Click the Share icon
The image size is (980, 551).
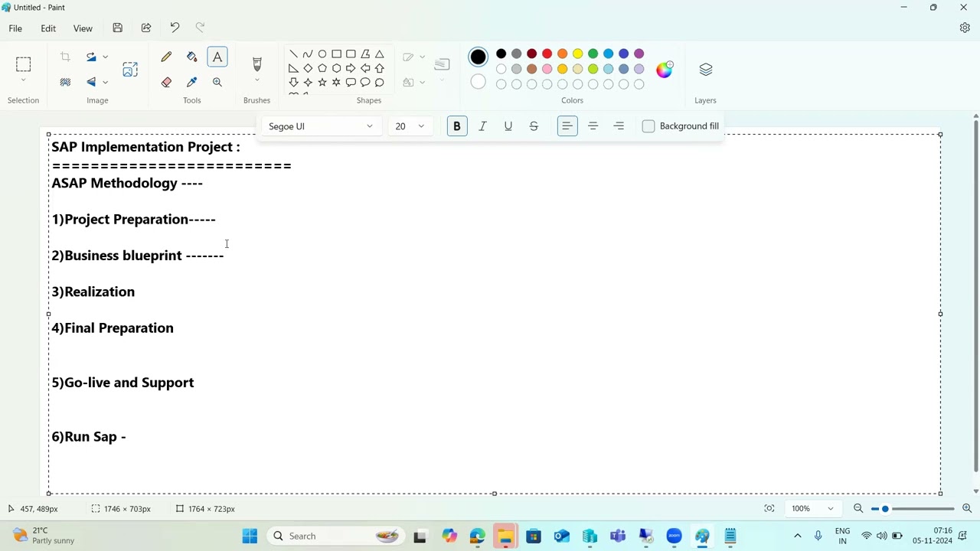pos(146,28)
